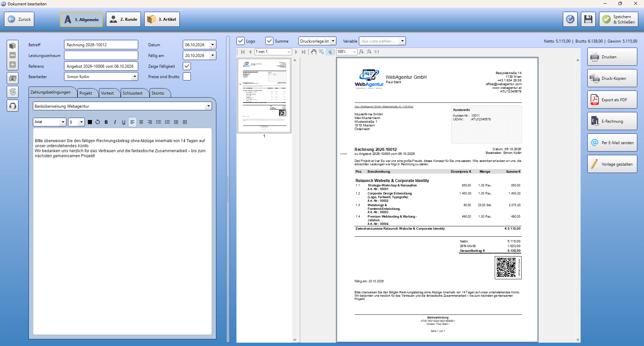
Task: Click the headset support icon in sidebar
Action: click(x=13, y=106)
